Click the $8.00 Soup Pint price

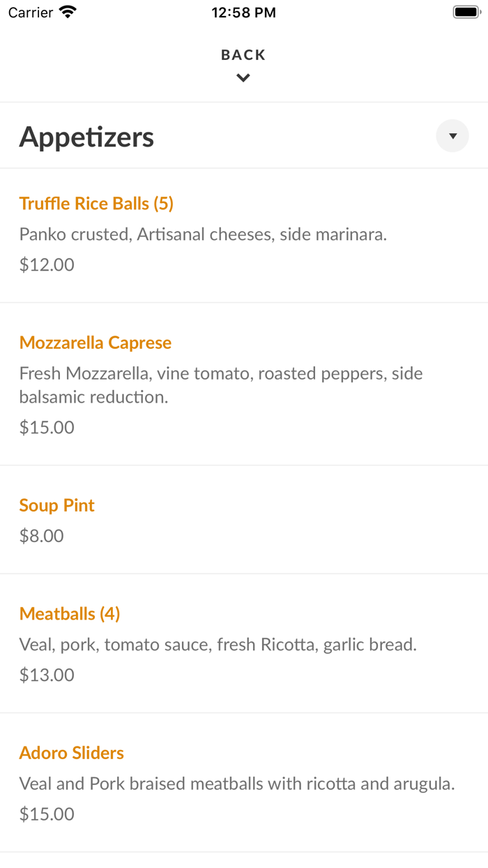pos(42,536)
